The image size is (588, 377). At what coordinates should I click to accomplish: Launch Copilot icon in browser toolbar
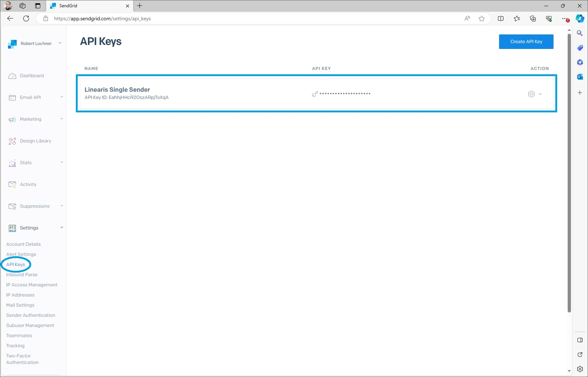click(580, 18)
